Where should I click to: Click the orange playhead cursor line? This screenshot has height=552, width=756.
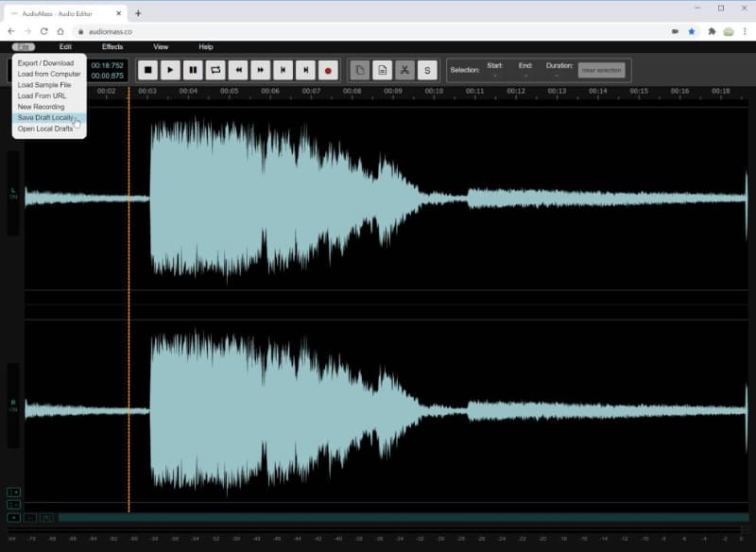click(129, 299)
